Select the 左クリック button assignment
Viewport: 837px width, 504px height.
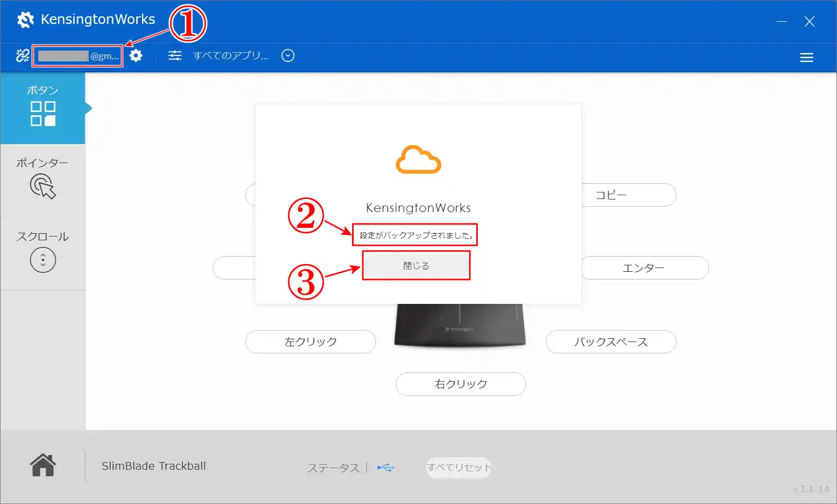(x=311, y=341)
